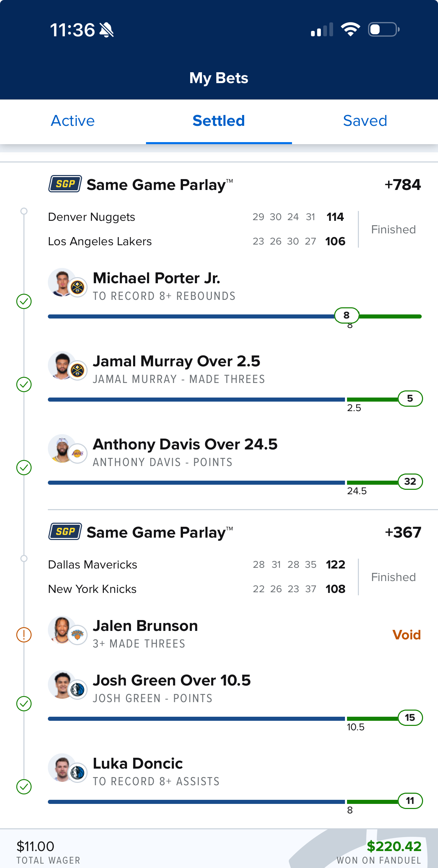Viewport: 438px width, 868px height.
Task: Tap the 32 points marker on Anthony Davis bar
Action: click(x=410, y=482)
